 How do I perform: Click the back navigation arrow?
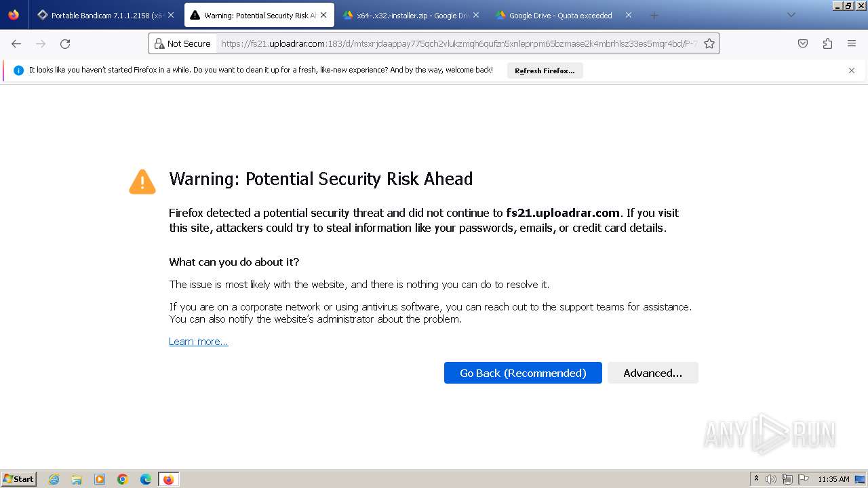16,44
